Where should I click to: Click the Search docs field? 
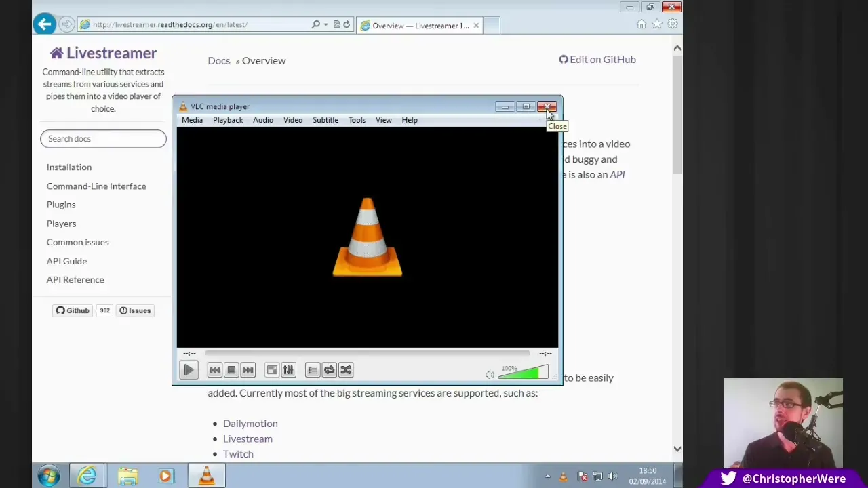103,138
